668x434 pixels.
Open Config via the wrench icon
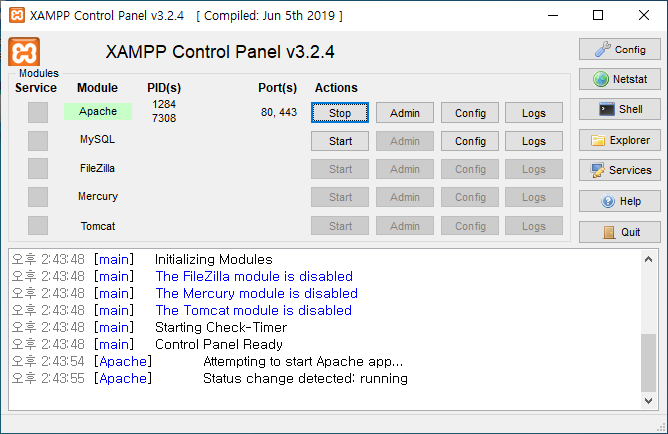619,49
